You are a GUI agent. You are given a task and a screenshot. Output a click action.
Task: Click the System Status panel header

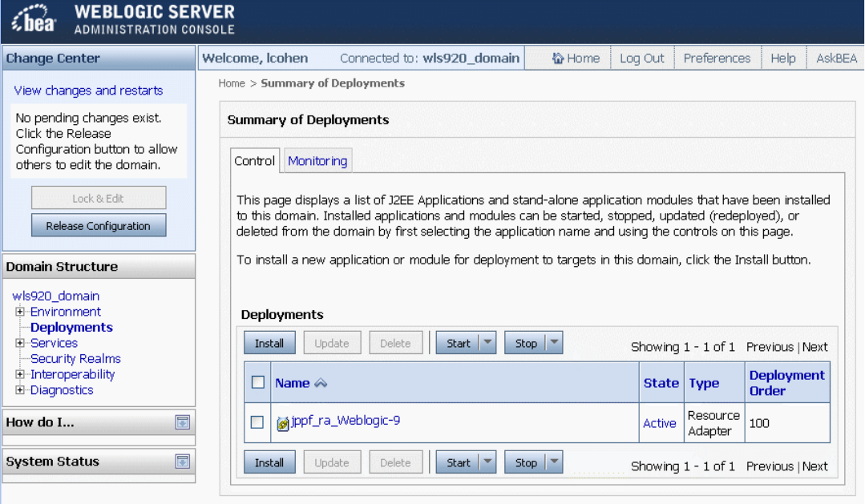click(99, 462)
